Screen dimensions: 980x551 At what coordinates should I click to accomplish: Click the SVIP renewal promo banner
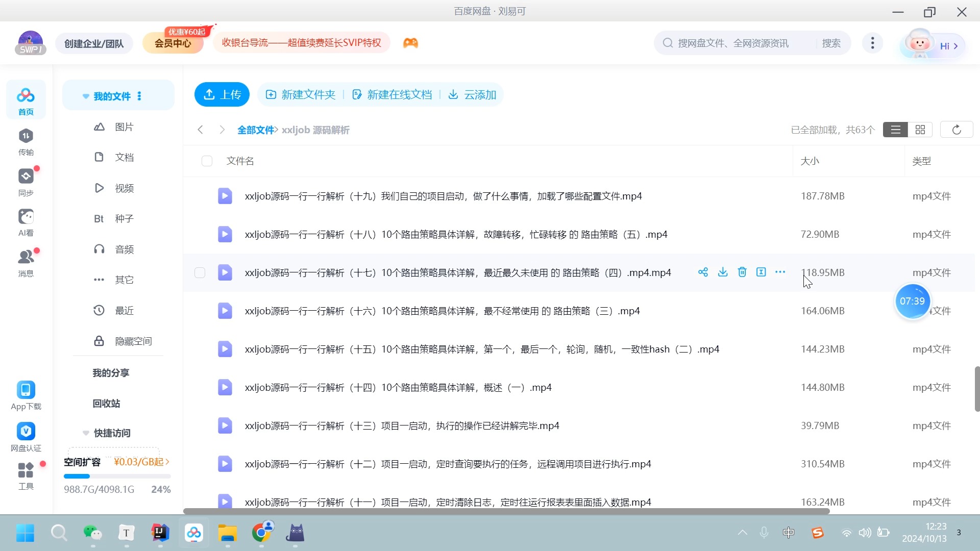click(302, 43)
